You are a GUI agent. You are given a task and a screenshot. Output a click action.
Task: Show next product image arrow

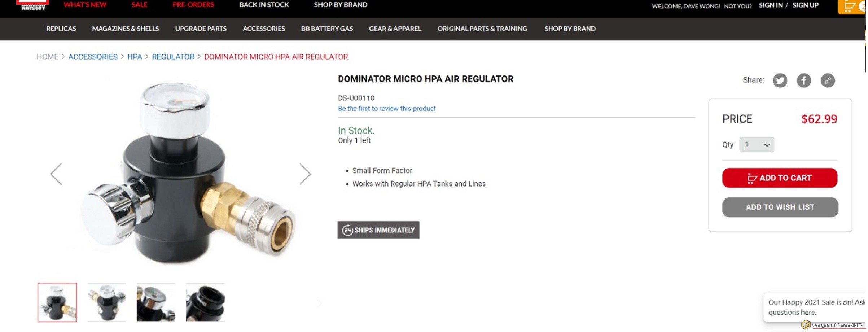point(305,174)
